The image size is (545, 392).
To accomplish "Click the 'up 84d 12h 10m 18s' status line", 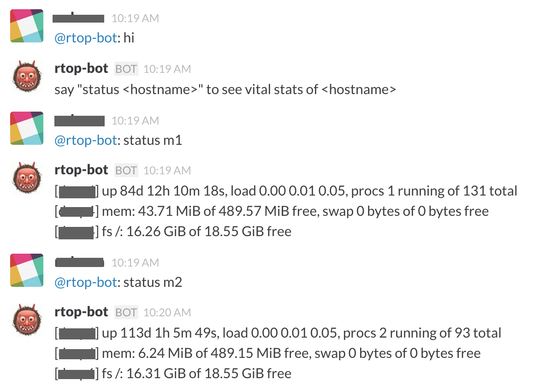I will pos(286,191).
